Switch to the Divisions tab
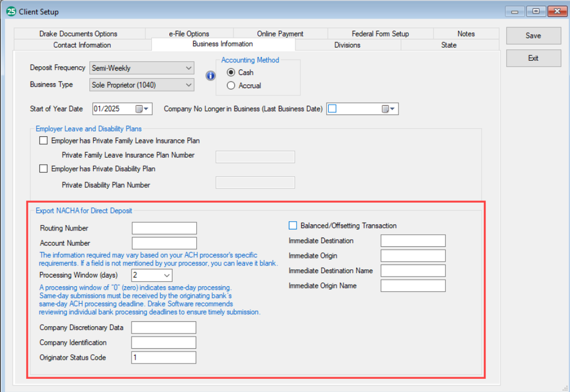 pos(347,44)
